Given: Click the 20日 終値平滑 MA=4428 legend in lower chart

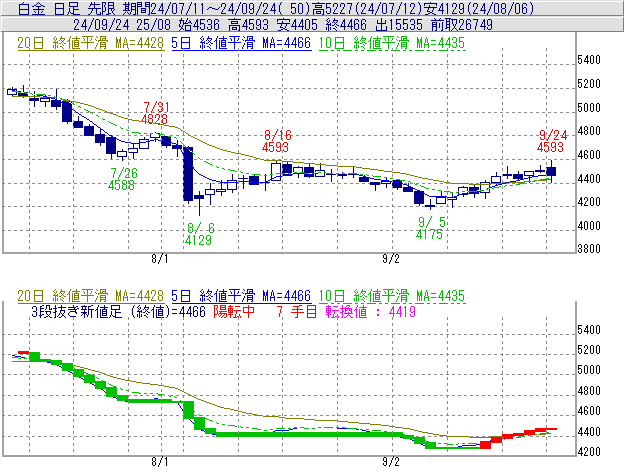Looking at the screenshot, I should [x=90, y=296].
